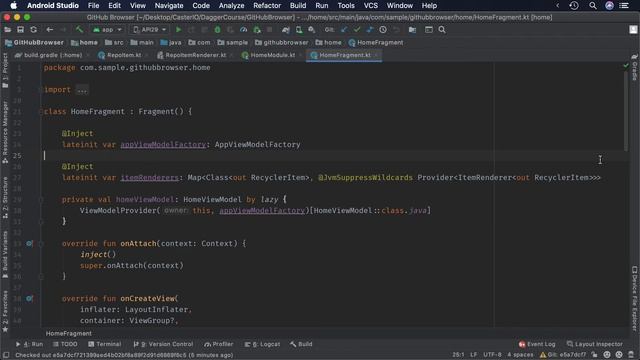Open the Terminal tool window
The width and height of the screenshot is (640, 360).
[x=104, y=344]
